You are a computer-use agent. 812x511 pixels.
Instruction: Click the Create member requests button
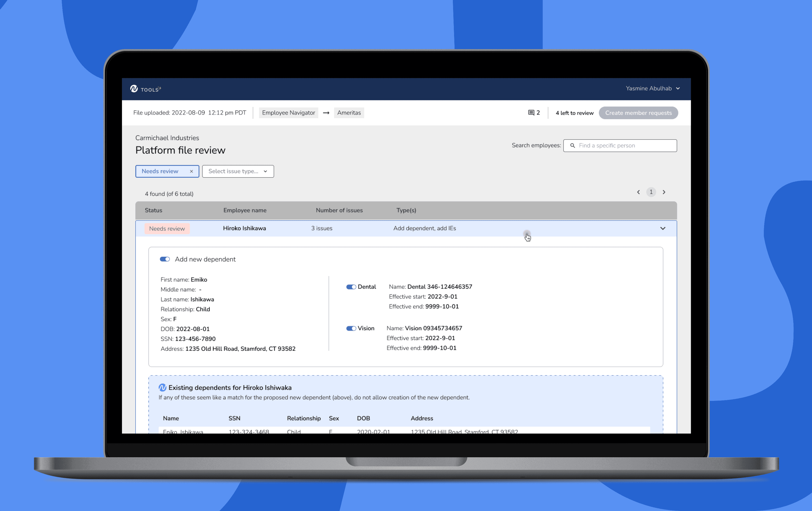[638, 113]
